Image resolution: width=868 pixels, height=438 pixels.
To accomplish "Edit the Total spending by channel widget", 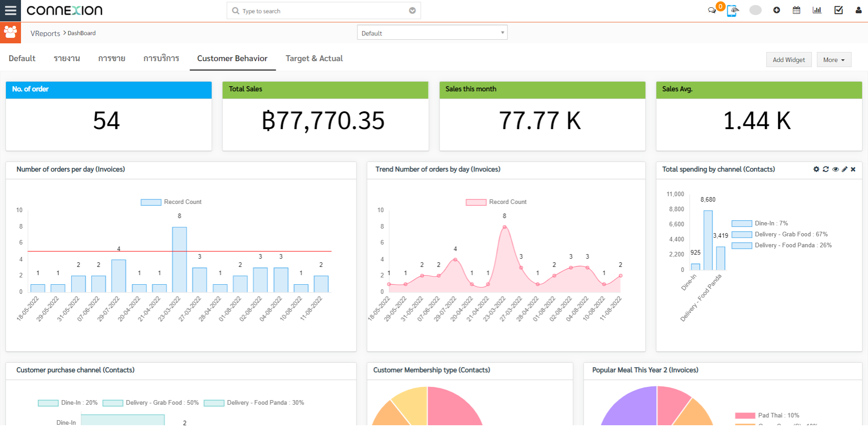I will click(844, 169).
